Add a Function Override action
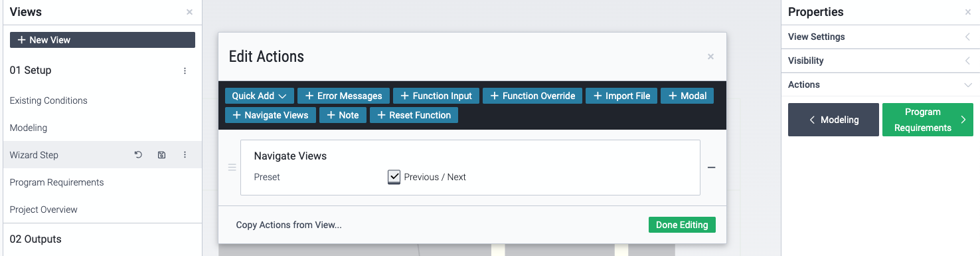This screenshot has height=256, width=980. click(532, 96)
